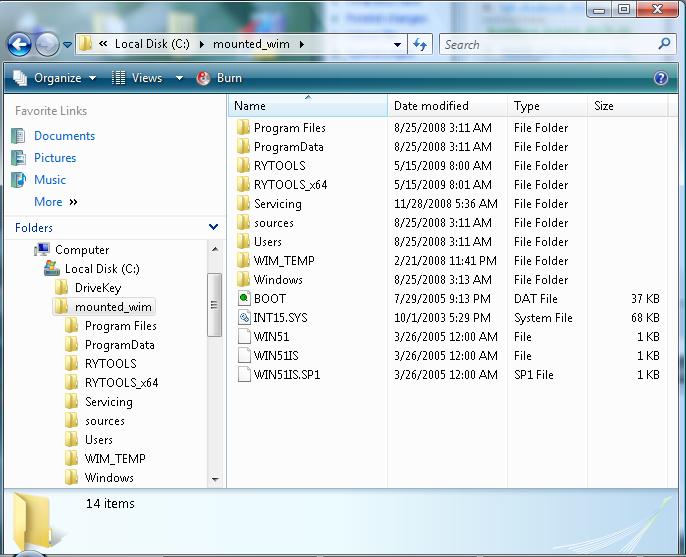The height and width of the screenshot is (557, 686).
Task: Open Documents favorite link
Action: pos(64,136)
